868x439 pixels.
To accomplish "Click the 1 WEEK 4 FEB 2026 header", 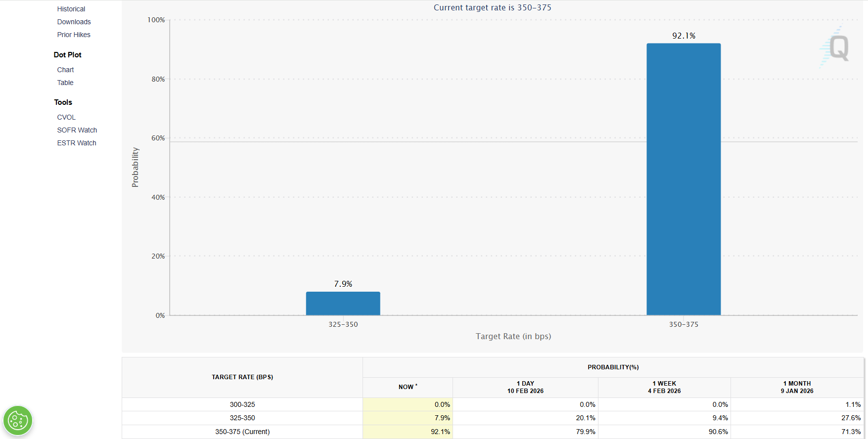I will point(664,387).
